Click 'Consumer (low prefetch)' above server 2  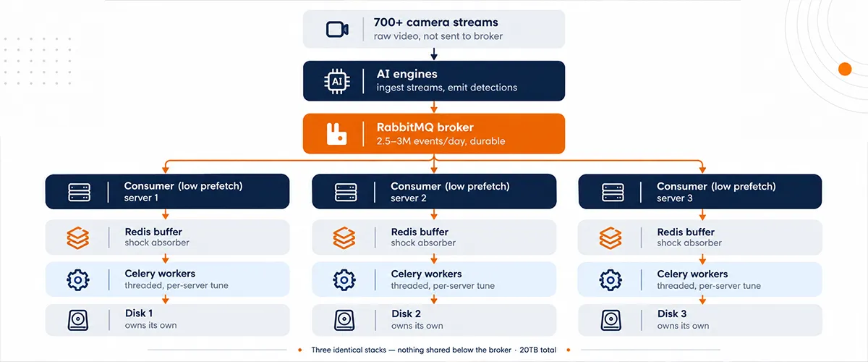pos(450,186)
